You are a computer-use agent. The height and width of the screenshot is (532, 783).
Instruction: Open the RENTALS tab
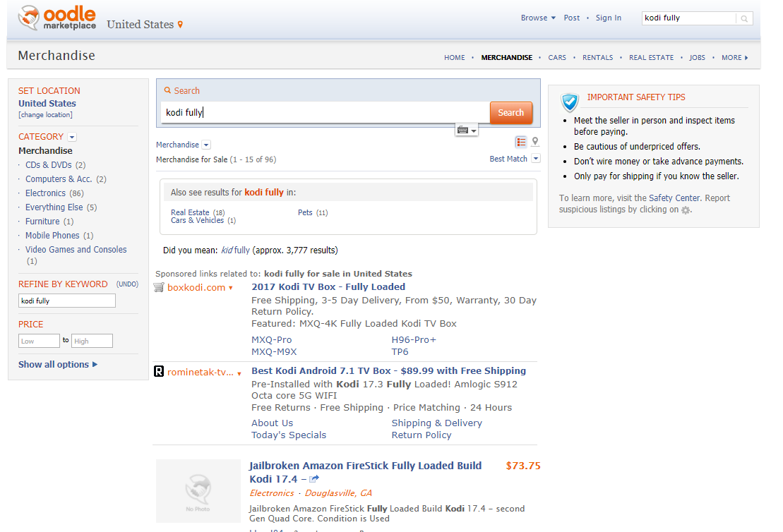(597, 57)
